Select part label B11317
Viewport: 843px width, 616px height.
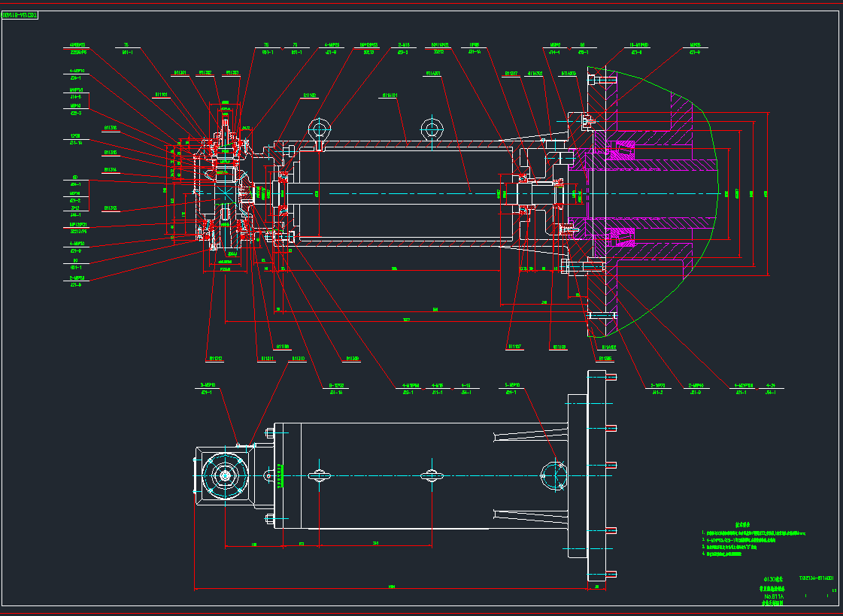click(511, 73)
